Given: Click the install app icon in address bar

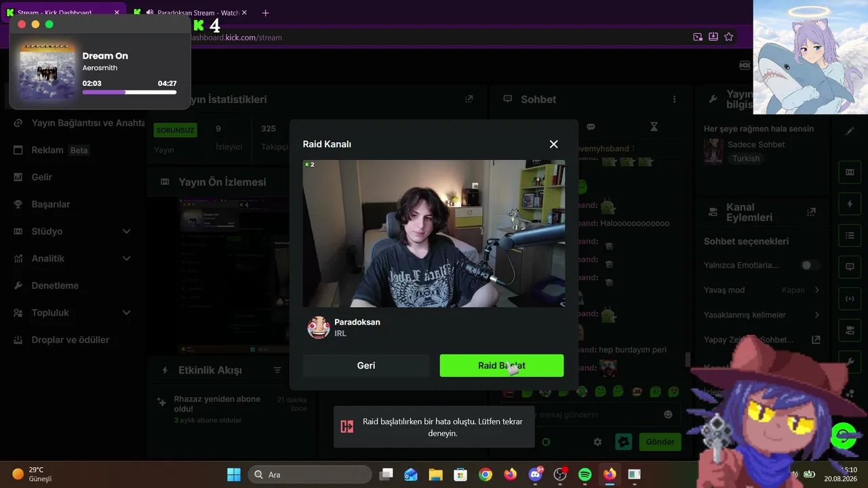Looking at the screenshot, I should (x=713, y=37).
